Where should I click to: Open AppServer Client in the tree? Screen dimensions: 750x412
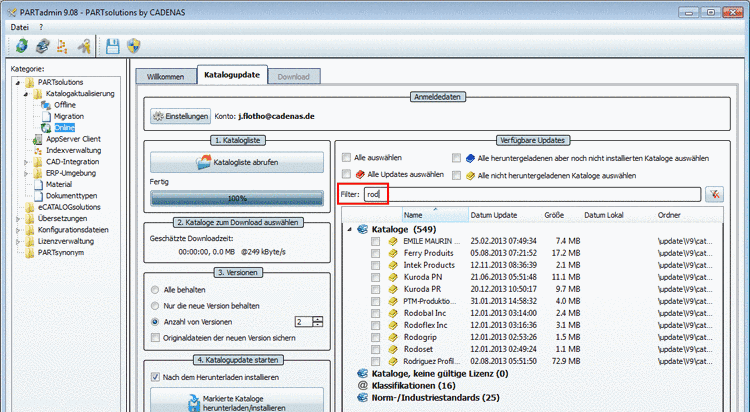pos(73,139)
